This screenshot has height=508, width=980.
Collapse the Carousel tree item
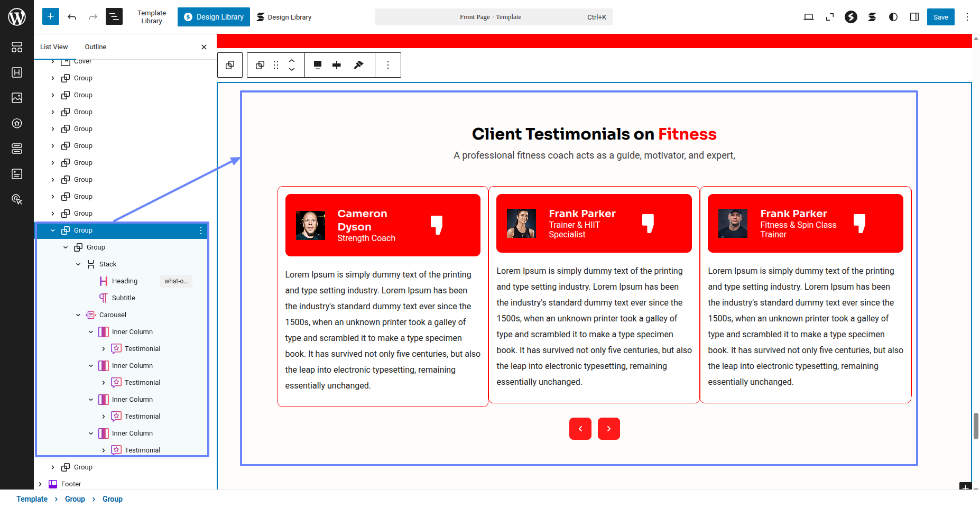pyautogui.click(x=78, y=315)
